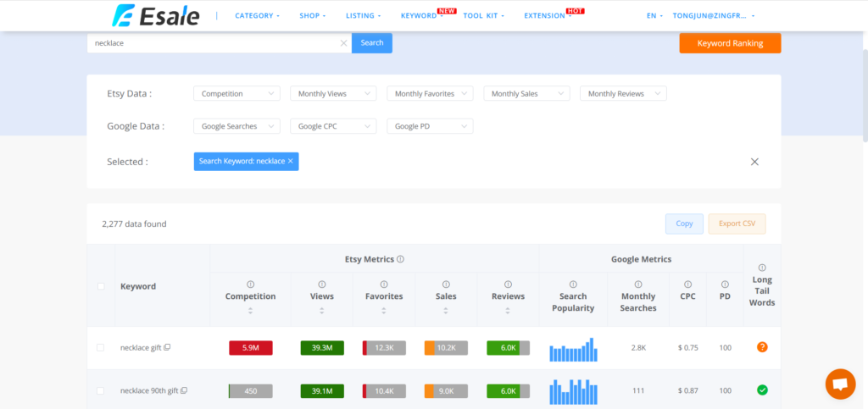Screen dimensions: 868x409
Task: Click the 'necklace gift' Search Popularity bar chart
Action: pos(572,348)
